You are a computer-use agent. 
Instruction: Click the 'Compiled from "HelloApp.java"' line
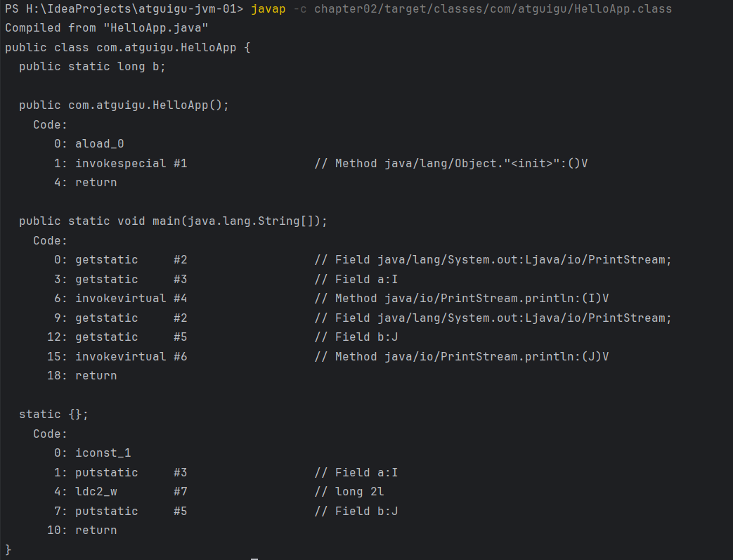coord(106,28)
